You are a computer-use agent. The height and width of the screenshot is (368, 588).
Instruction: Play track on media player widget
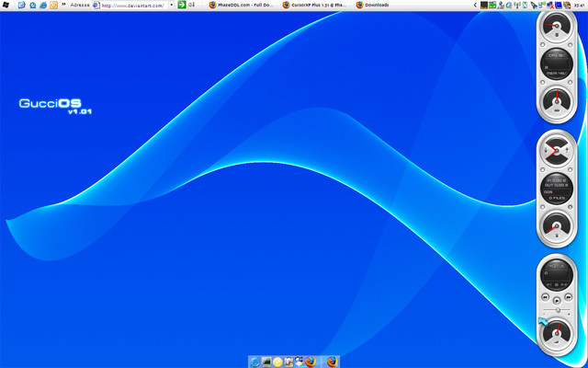pyautogui.click(x=557, y=301)
